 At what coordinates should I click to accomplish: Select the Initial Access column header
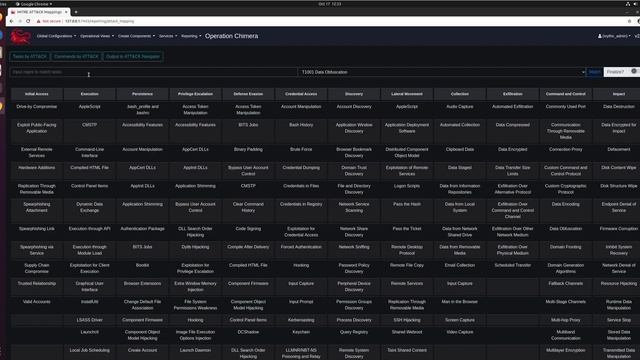tap(37, 94)
